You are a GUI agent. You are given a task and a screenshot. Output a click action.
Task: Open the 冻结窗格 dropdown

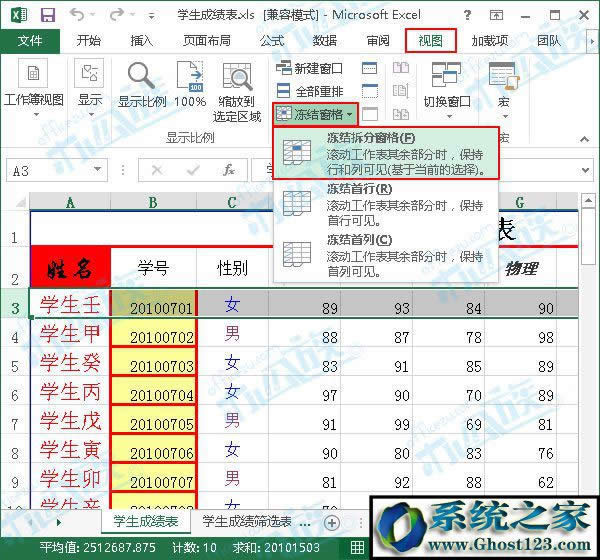coord(315,114)
